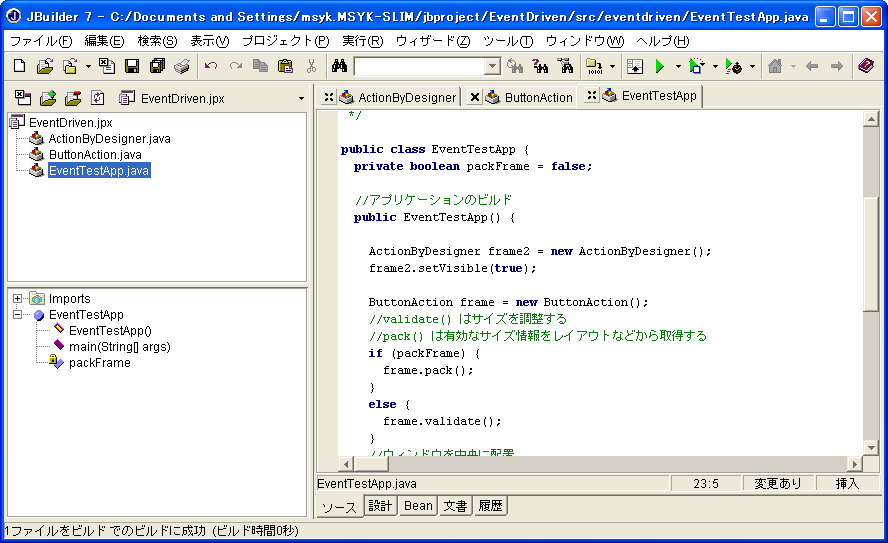This screenshot has width=888, height=543.
Task: Click the binoculars Find icon
Action: (339, 67)
